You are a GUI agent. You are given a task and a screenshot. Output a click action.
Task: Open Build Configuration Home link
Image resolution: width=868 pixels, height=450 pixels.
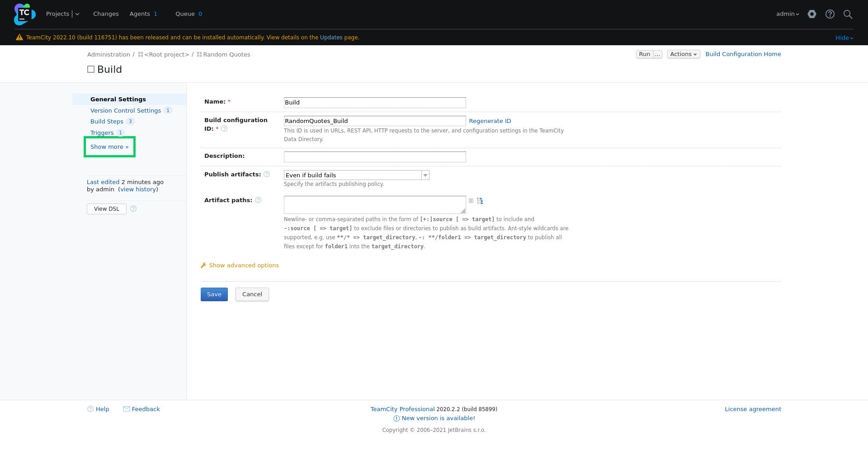point(743,54)
